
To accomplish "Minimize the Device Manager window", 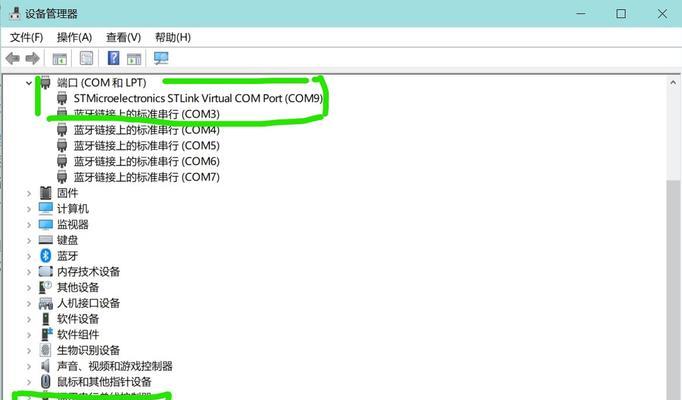I will click(581, 13).
